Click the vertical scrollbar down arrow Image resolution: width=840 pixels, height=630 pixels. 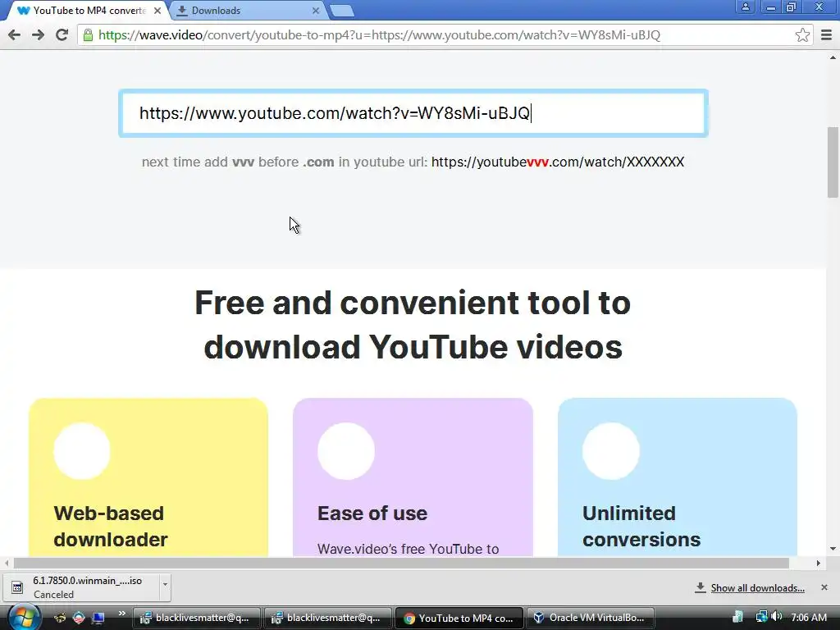click(x=833, y=549)
